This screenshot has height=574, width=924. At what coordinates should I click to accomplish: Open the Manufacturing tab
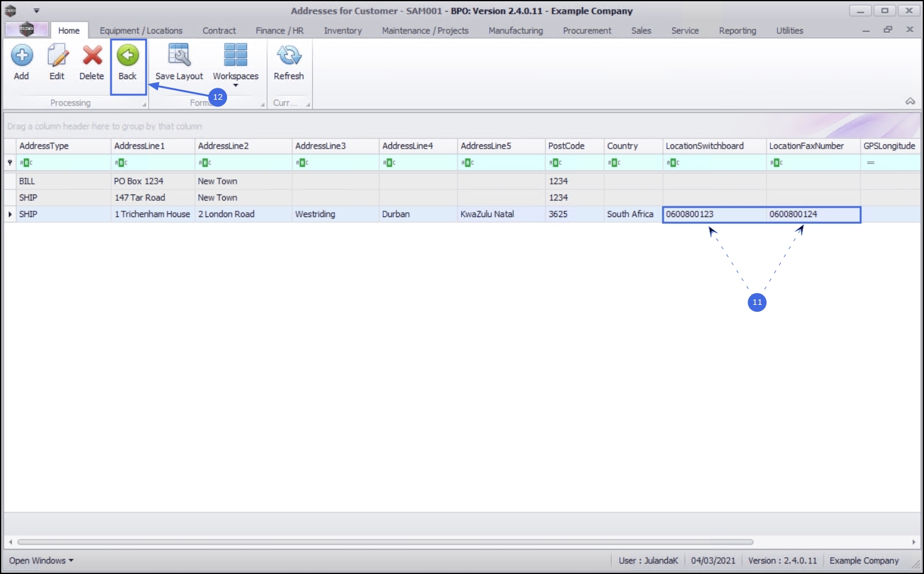pos(516,30)
